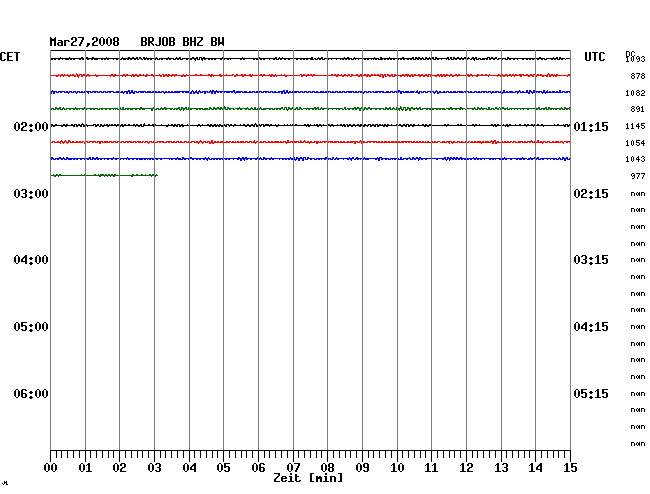Image resolution: width=650 pixels, height=494 pixels.
Task: Click the 00 minute axis label
Action: 51,468
